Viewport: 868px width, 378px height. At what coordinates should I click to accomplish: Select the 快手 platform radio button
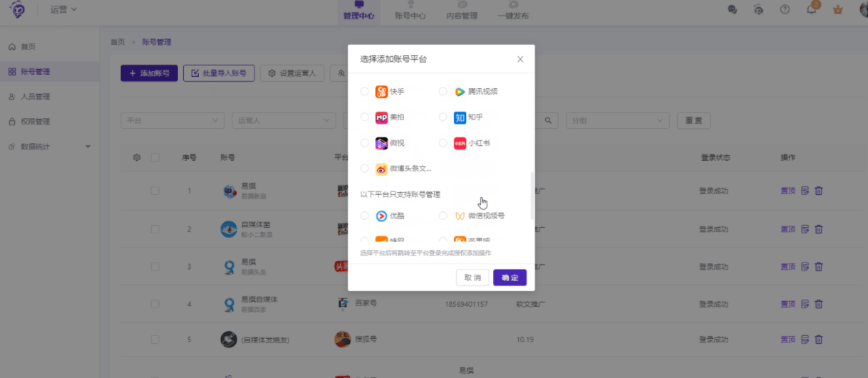[x=365, y=91]
